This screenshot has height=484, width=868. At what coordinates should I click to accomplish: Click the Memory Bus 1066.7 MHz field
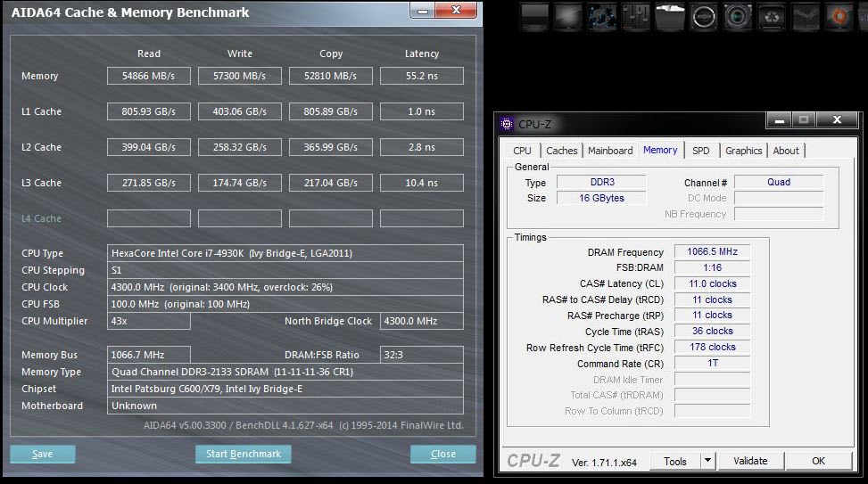(x=149, y=355)
